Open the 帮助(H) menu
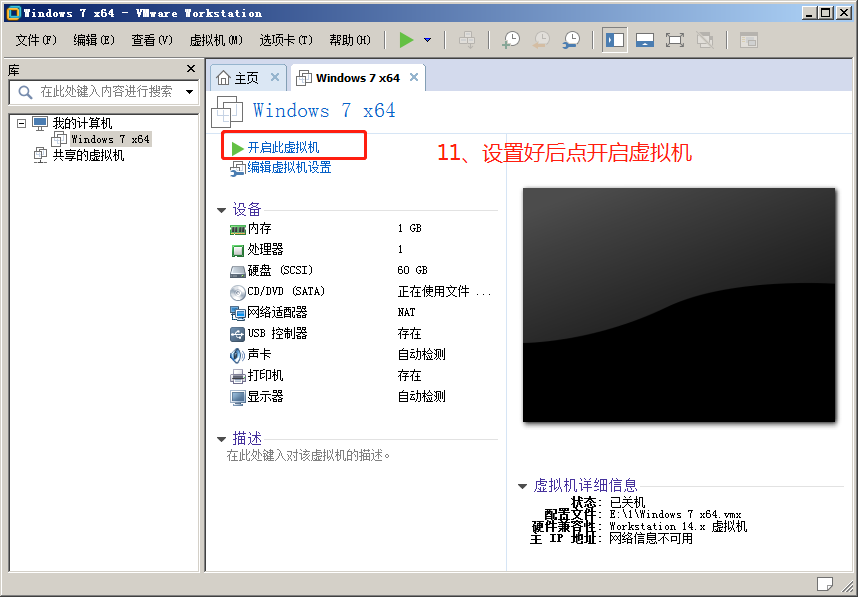The width and height of the screenshot is (858, 597). click(x=350, y=40)
